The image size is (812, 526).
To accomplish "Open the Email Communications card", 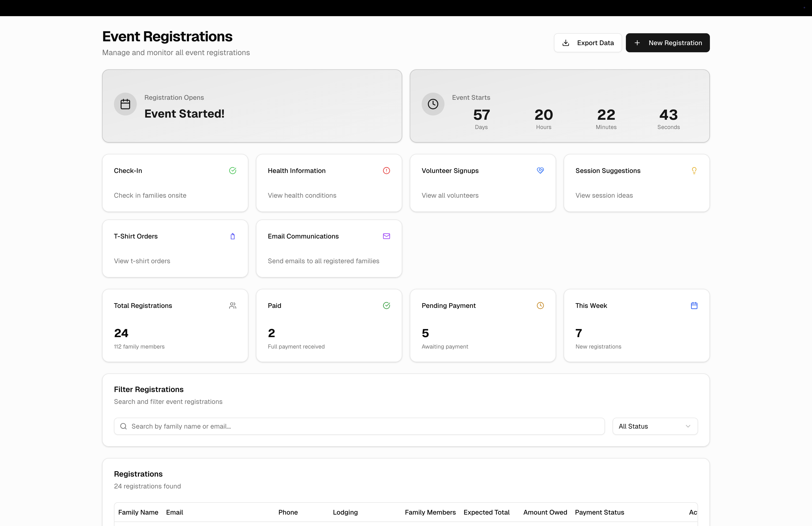I will [x=329, y=249].
